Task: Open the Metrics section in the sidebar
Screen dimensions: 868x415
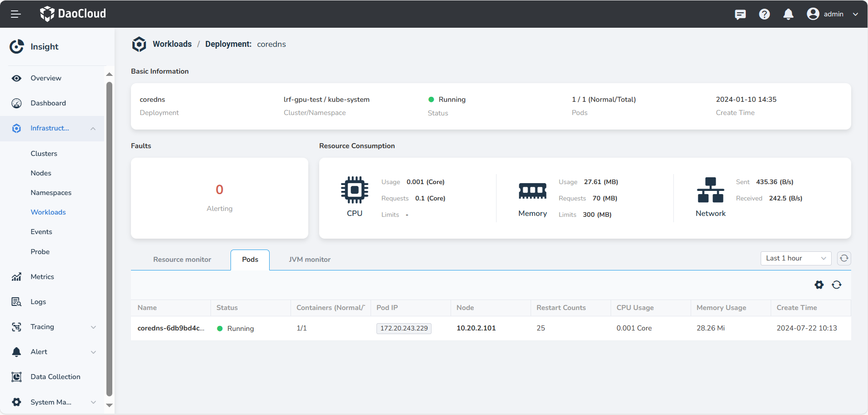Action: [42, 277]
